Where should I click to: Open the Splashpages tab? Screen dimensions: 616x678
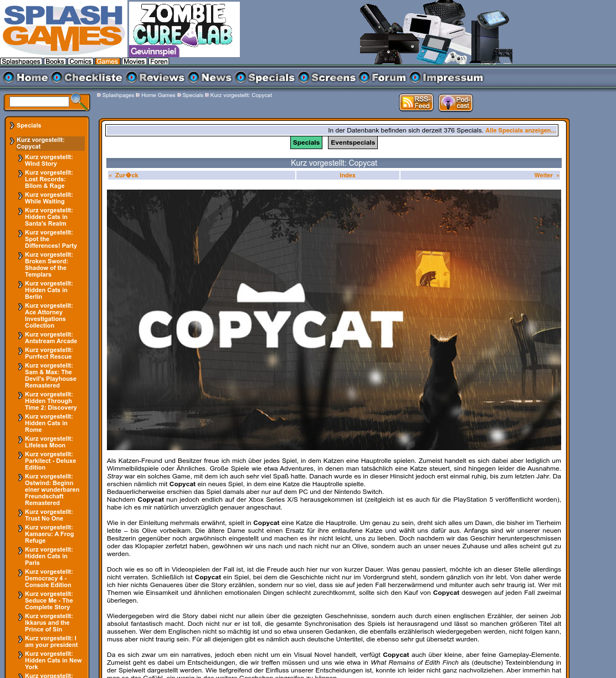21,62
